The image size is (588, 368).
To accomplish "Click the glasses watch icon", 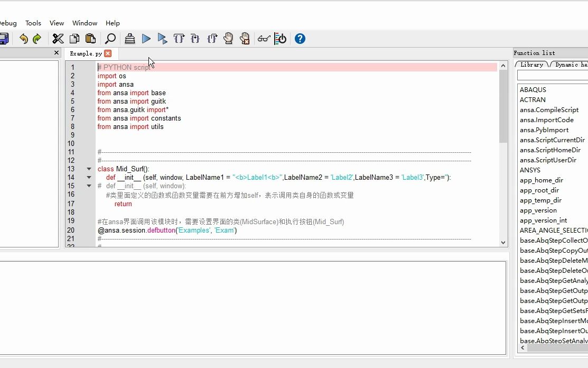I will [x=264, y=39].
